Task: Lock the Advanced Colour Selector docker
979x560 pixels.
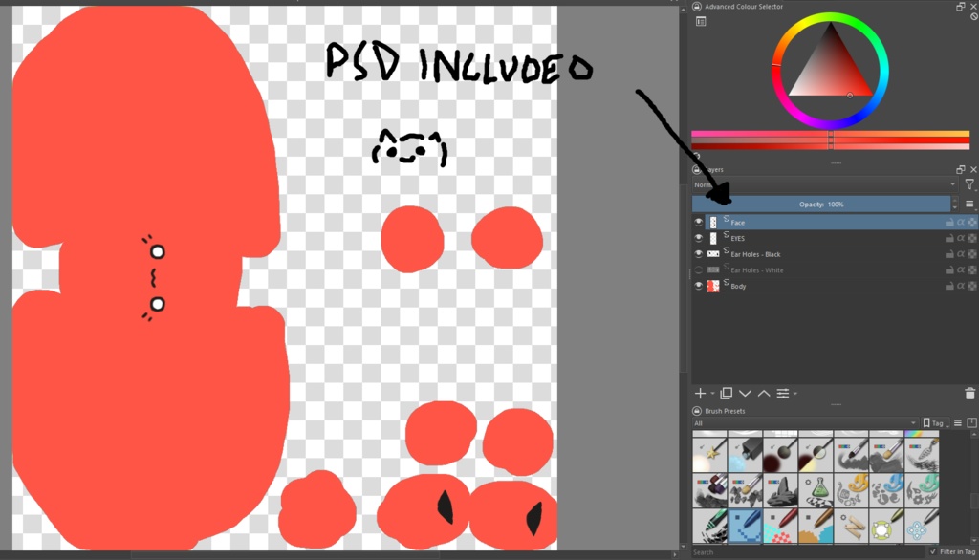Action: tap(697, 7)
